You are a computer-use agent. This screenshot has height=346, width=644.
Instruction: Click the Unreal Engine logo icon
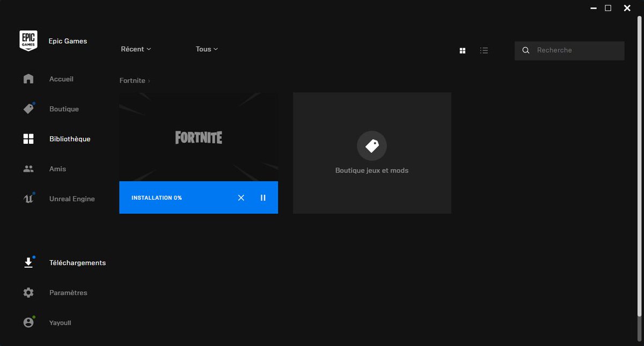pos(28,199)
